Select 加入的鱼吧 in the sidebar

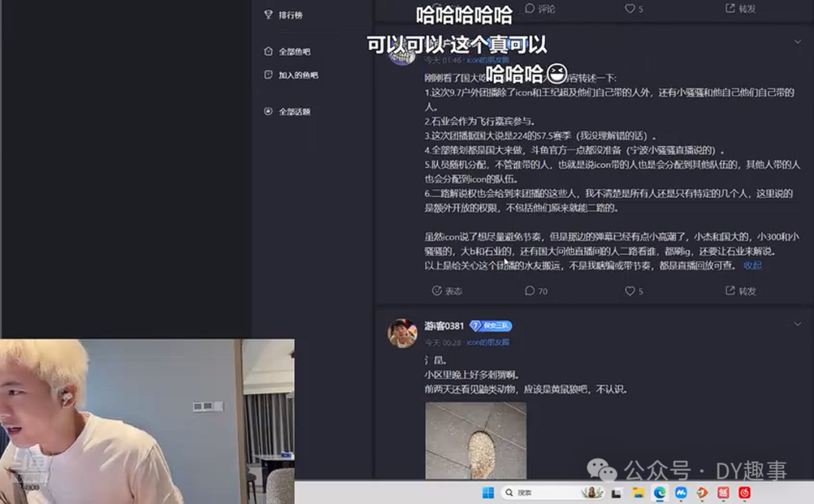coord(298,75)
